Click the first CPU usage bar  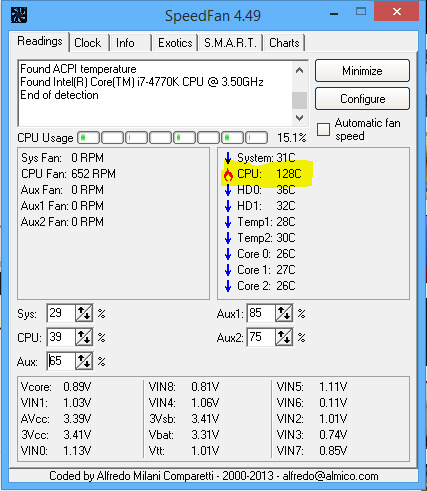click(x=88, y=137)
